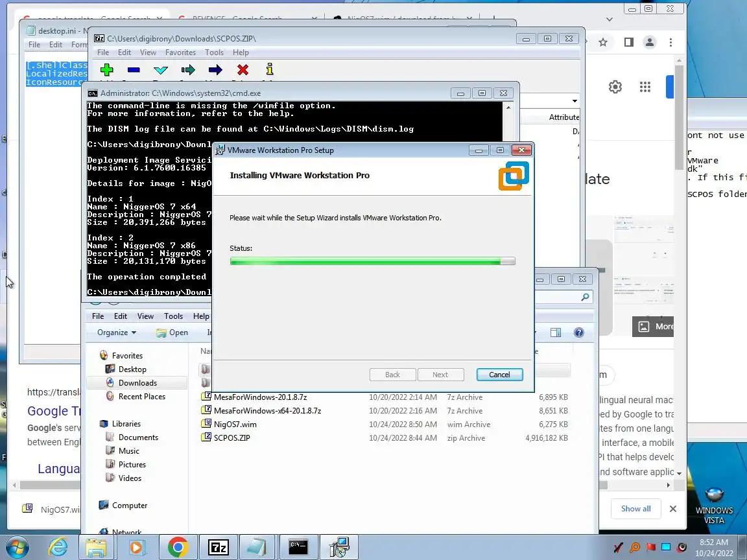The width and height of the screenshot is (747, 560).
Task: Switch to cmd.exe taskbar button
Action: point(299,548)
